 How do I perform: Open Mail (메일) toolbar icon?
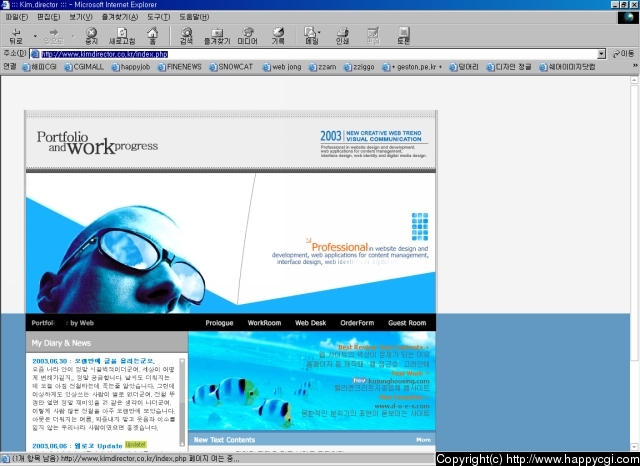pos(311,36)
